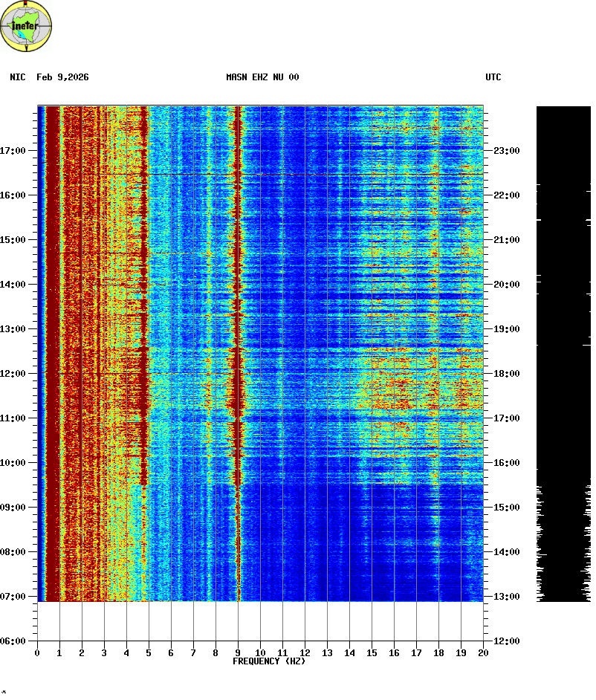
Task: Click the 23:00 UTC time axis label
Action: click(506, 151)
